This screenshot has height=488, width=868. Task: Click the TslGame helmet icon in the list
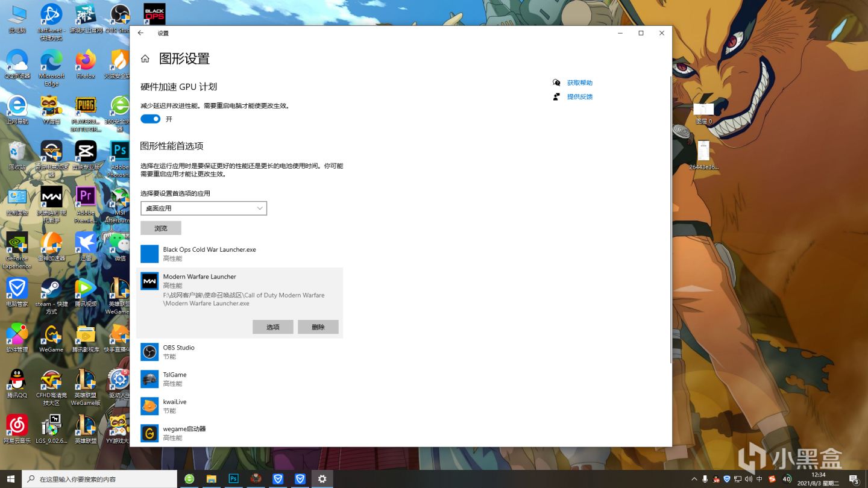coord(149,379)
